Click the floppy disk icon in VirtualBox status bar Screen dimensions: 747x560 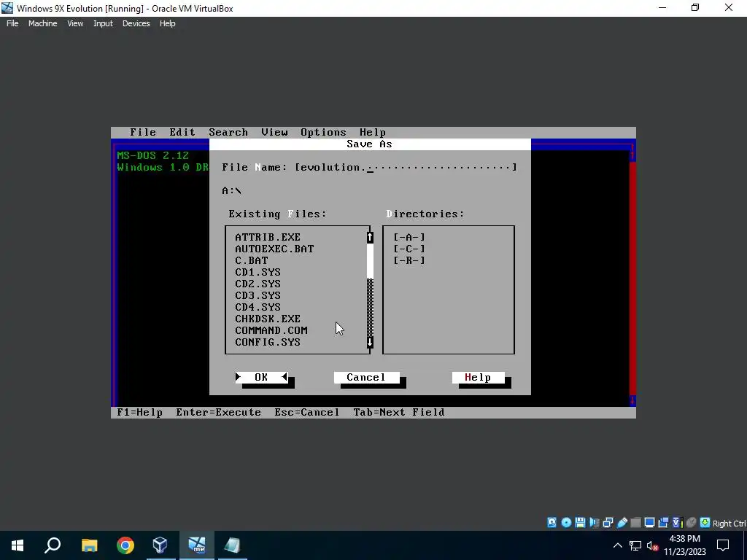click(x=580, y=522)
